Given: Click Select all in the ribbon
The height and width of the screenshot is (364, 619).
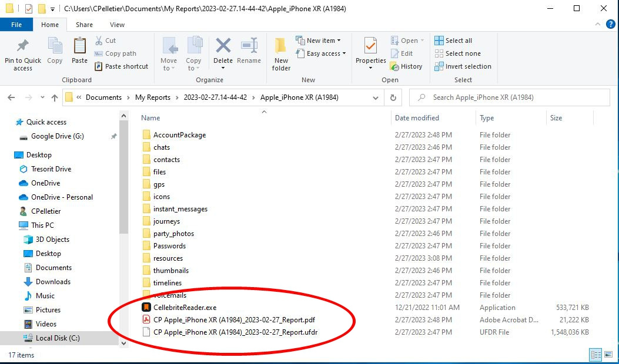Looking at the screenshot, I should (453, 41).
